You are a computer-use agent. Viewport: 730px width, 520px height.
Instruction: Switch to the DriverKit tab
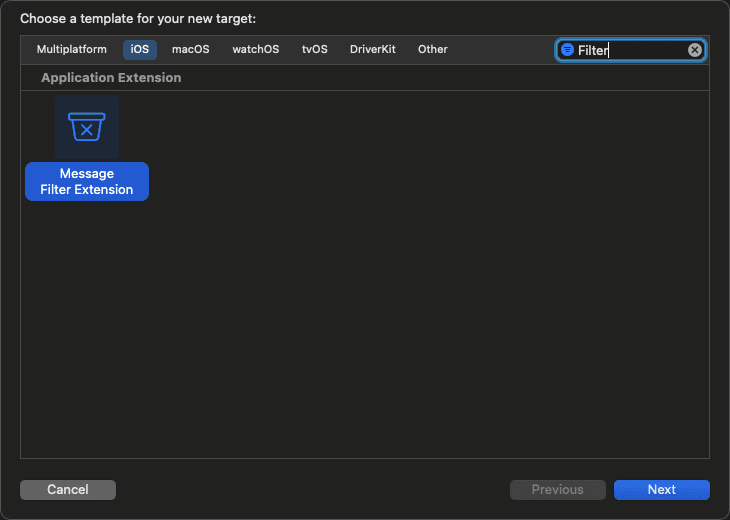pyautogui.click(x=372, y=49)
